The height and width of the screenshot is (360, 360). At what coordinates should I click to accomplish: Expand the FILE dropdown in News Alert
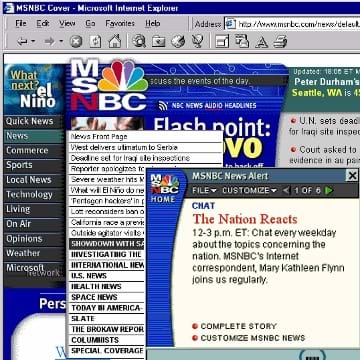point(204,190)
